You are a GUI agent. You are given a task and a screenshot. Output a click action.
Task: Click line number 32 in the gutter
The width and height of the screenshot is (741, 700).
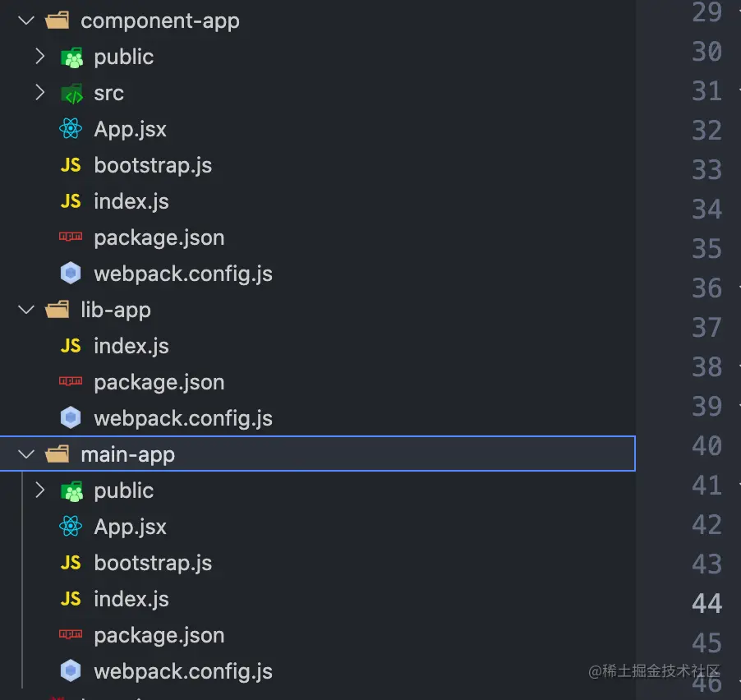coord(707,130)
